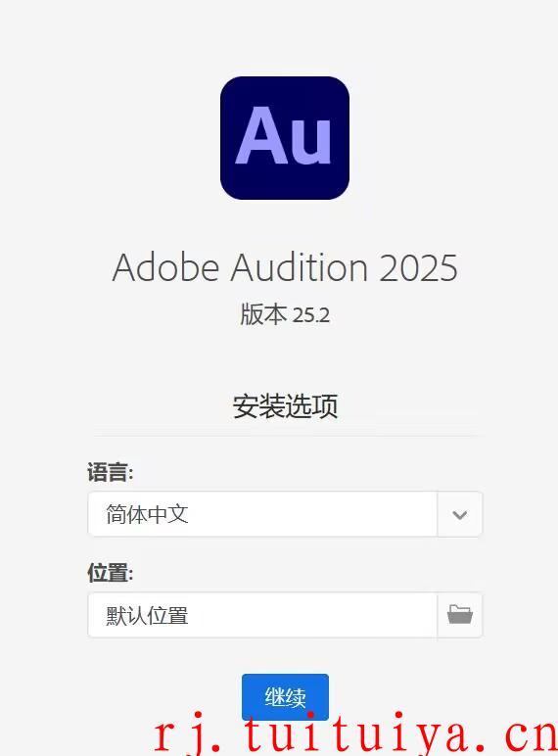Click the 2025 in the product title
Screen dimensions: 558x756
point(418,268)
